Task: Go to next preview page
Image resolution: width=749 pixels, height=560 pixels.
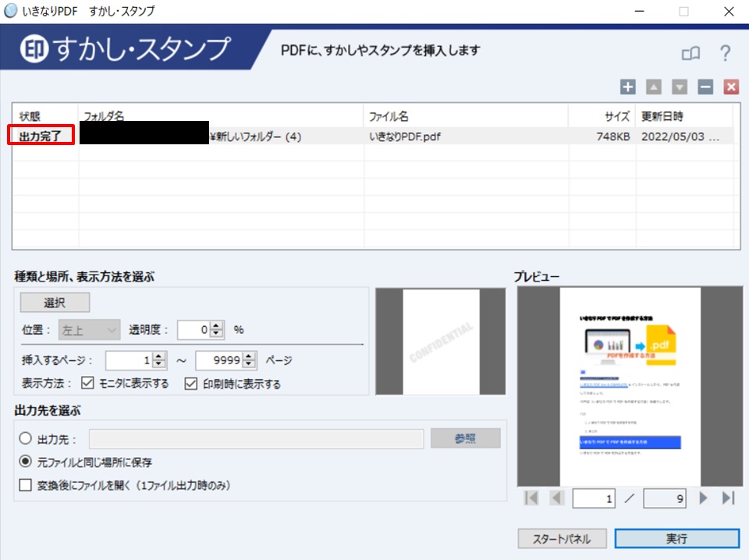Action: click(x=703, y=498)
